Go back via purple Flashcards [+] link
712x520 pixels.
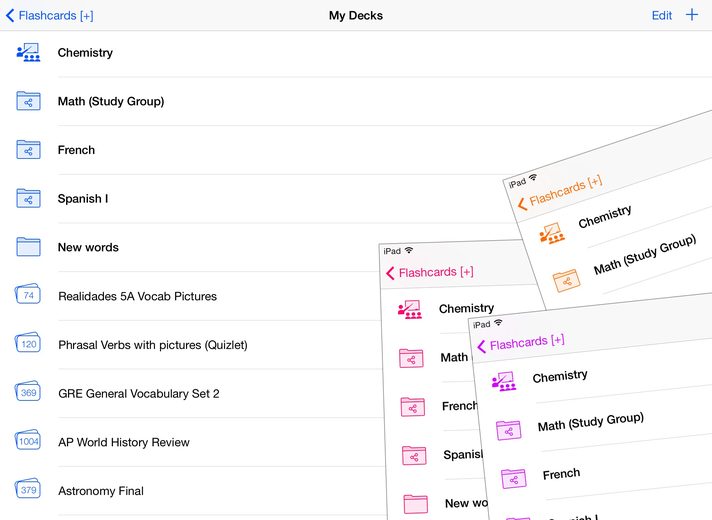point(521,343)
